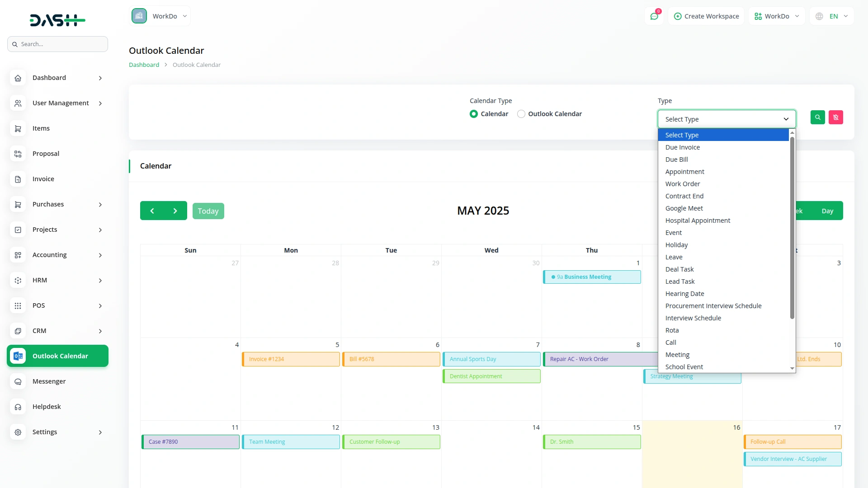Screen dimensions: 868x488
Task: Click the Outlook Calendar sidebar icon
Action: point(18,356)
